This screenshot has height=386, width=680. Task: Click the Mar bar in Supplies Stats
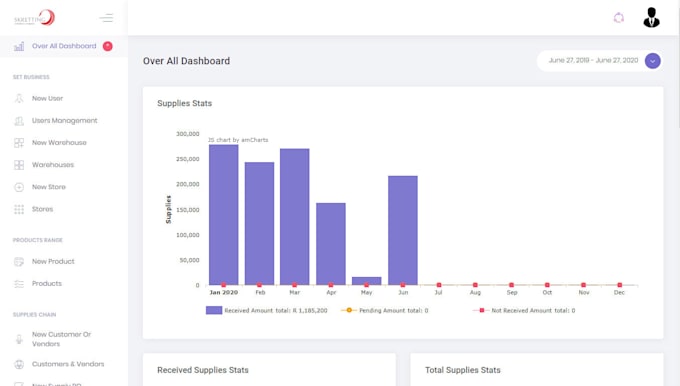tap(295, 217)
